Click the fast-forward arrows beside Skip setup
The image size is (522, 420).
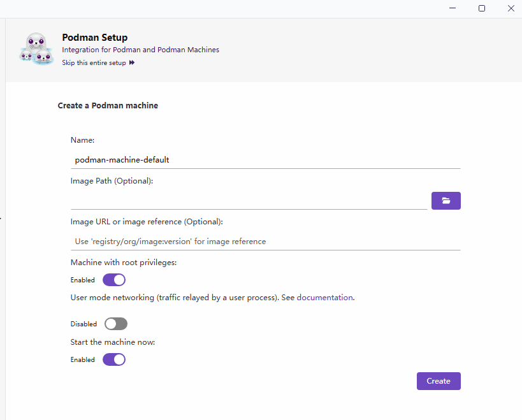tap(132, 63)
